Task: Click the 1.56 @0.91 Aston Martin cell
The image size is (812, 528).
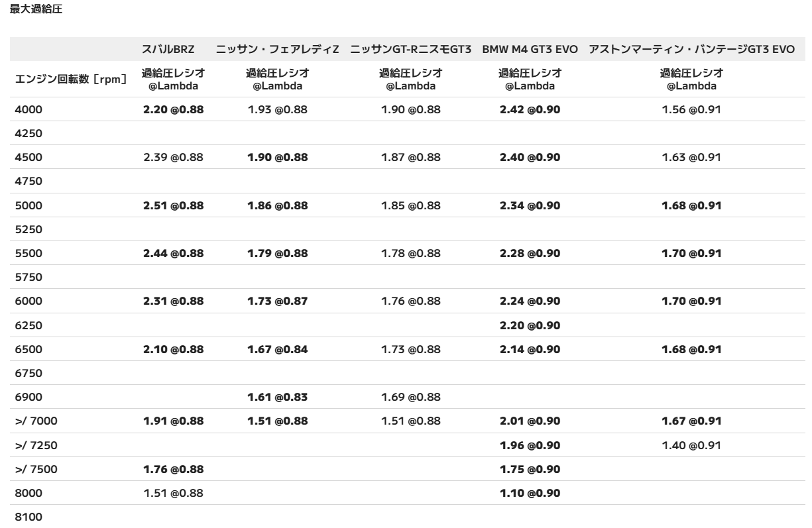Action: click(x=691, y=109)
